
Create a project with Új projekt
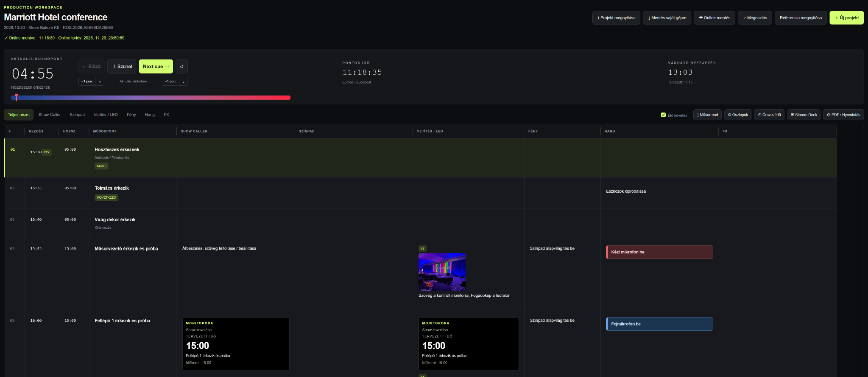coord(846,18)
